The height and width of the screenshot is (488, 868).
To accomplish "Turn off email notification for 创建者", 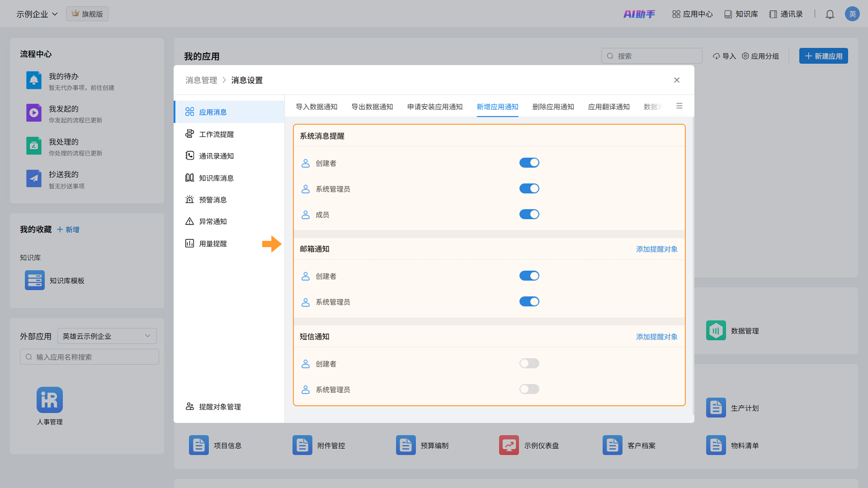I will pos(529,276).
